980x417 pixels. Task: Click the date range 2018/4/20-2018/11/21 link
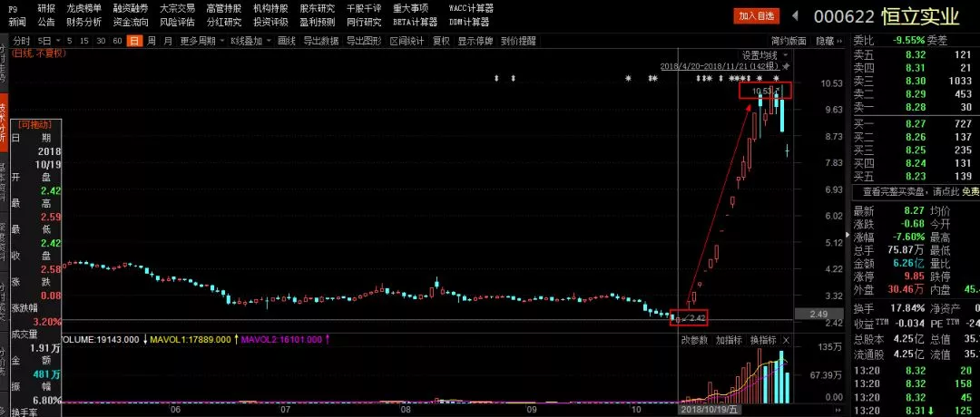click(720, 66)
